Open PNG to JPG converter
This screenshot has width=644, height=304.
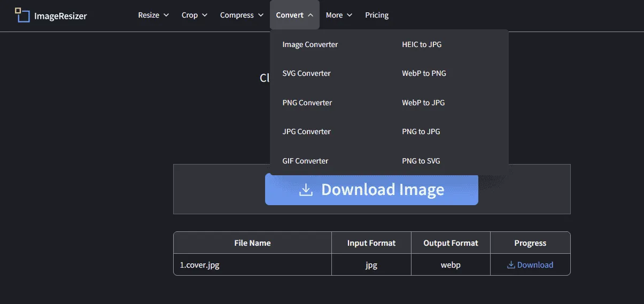(421, 131)
